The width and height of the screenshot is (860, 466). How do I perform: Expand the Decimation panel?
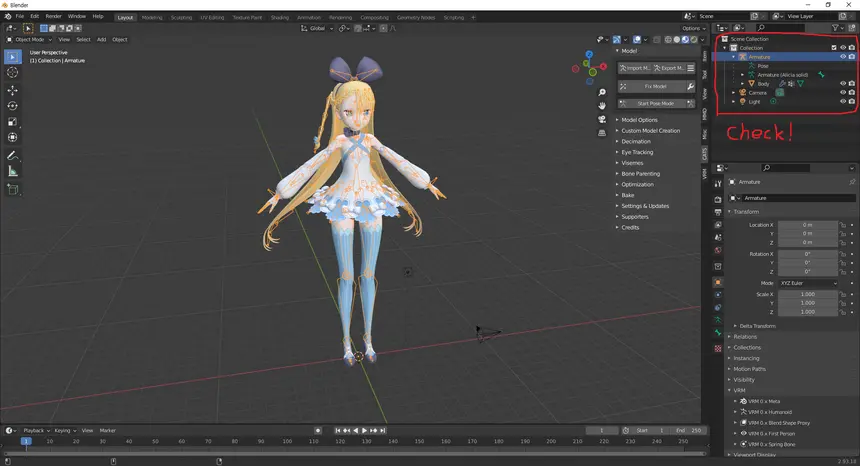coord(636,141)
